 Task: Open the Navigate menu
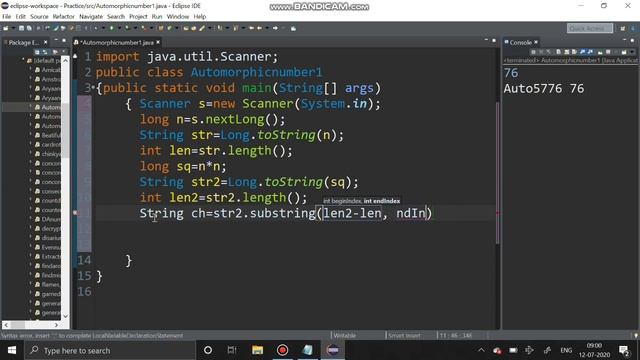91,16
